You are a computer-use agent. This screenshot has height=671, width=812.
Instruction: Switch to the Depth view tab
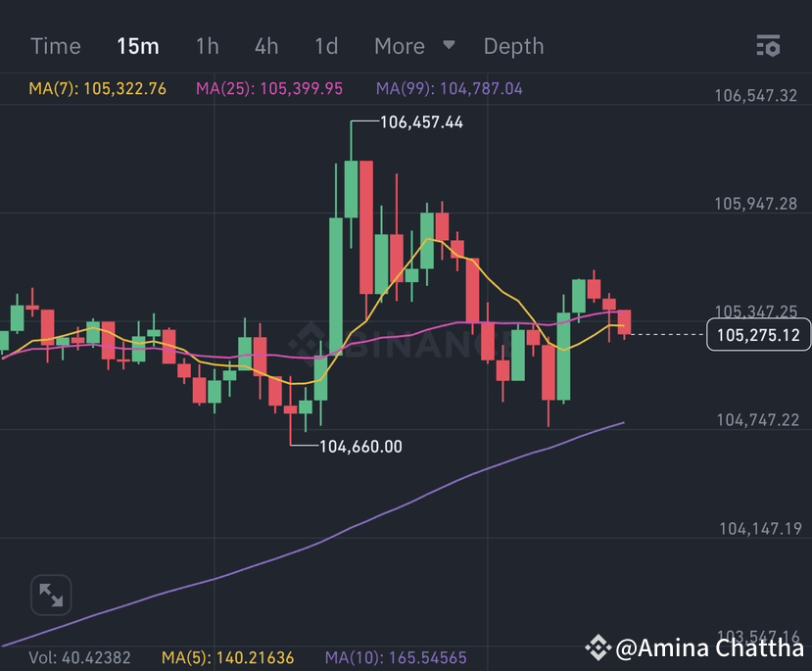(513, 46)
